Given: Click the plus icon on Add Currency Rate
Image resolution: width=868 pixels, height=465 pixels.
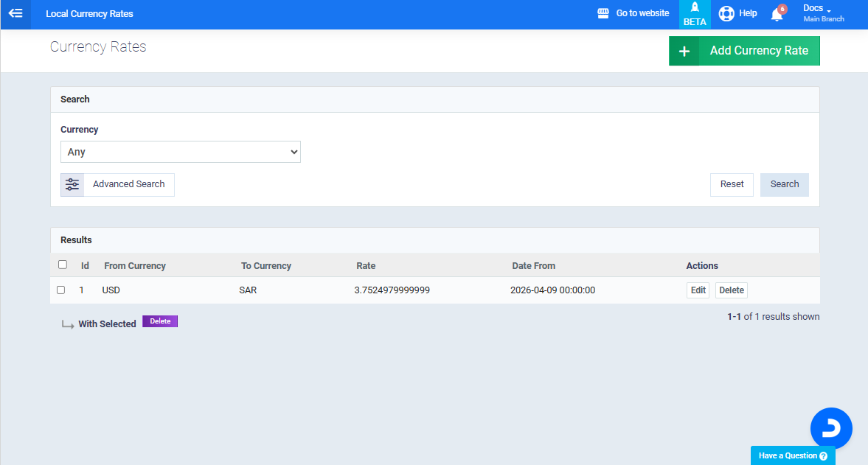Looking at the screenshot, I should 684,51.
